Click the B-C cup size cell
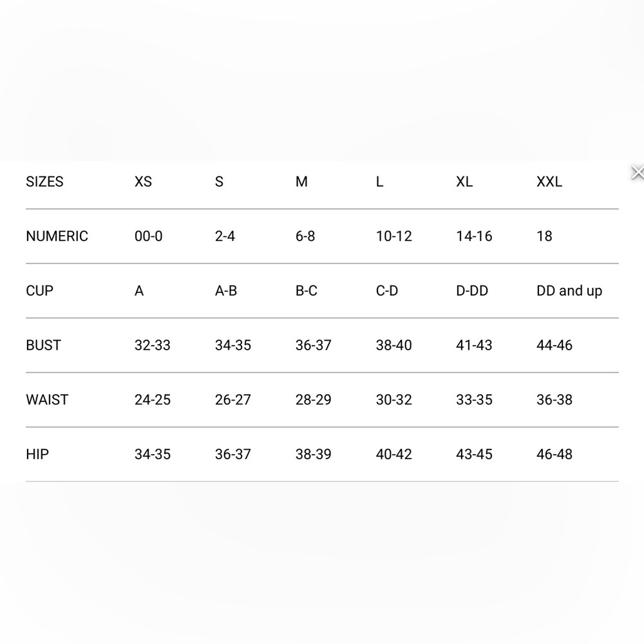The width and height of the screenshot is (644, 644). click(x=306, y=291)
